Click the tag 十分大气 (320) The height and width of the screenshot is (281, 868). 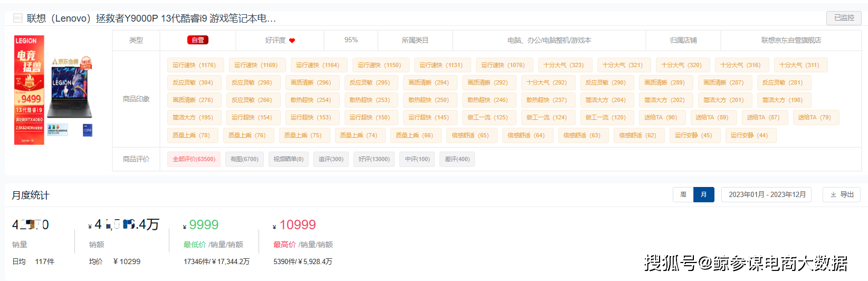pyautogui.click(x=682, y=65)
